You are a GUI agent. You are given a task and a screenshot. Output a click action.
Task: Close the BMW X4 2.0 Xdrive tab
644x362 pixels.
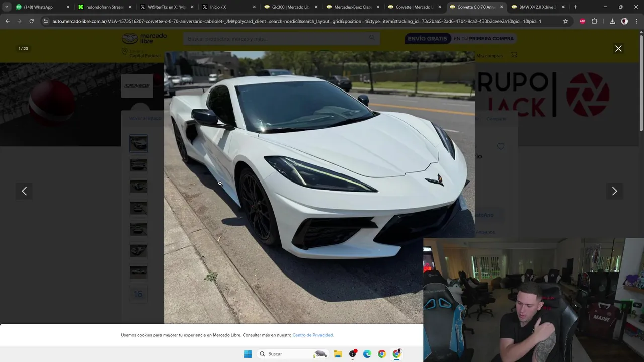pos(563,7)
